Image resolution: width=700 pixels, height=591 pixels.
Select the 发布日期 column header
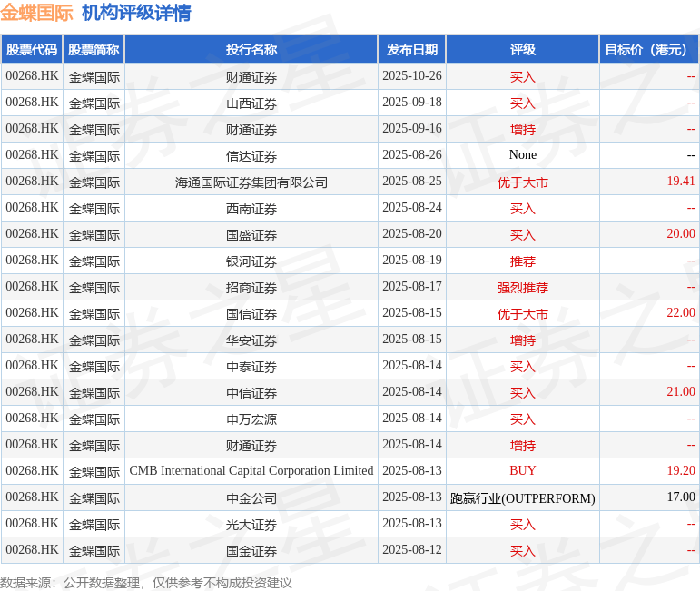412,50
